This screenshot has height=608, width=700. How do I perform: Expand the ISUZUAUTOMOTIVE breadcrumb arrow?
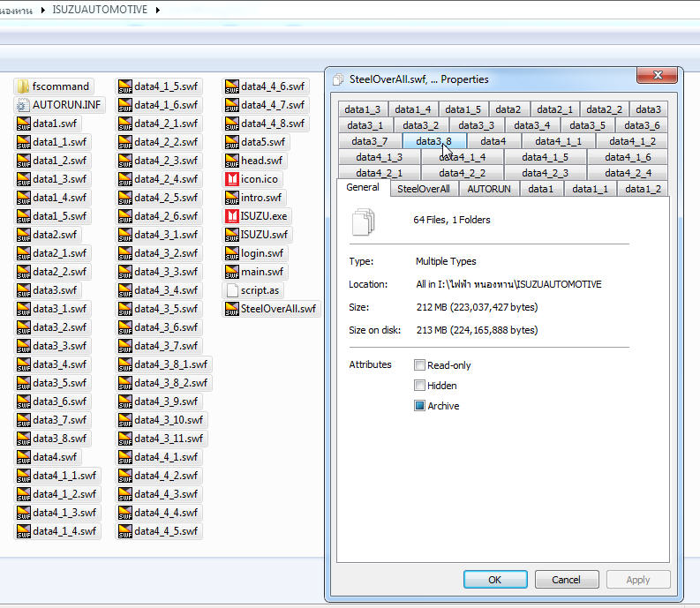[158, 10]
